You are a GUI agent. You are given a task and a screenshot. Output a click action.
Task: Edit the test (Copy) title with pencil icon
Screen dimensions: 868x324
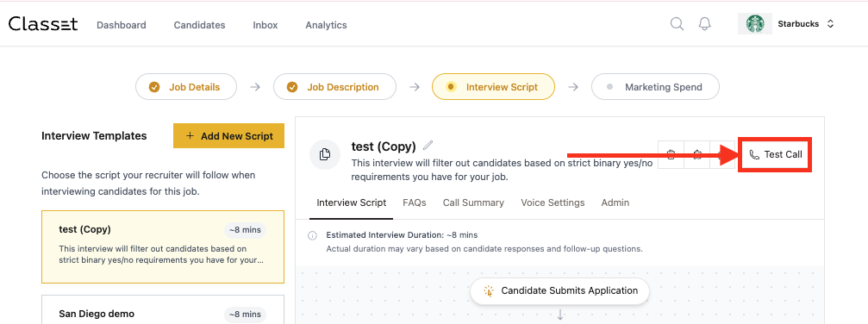[x=428, y=146]
